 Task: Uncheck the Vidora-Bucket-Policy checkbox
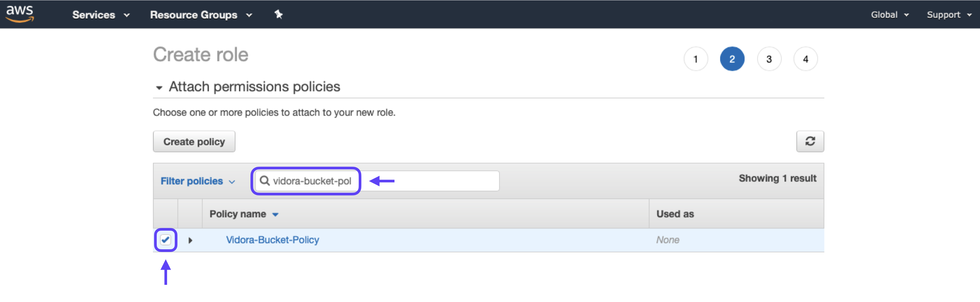tap(166, 240)
